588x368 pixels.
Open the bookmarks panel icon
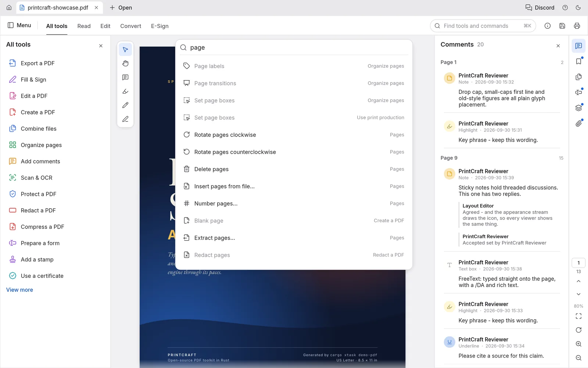coord(578,61)
